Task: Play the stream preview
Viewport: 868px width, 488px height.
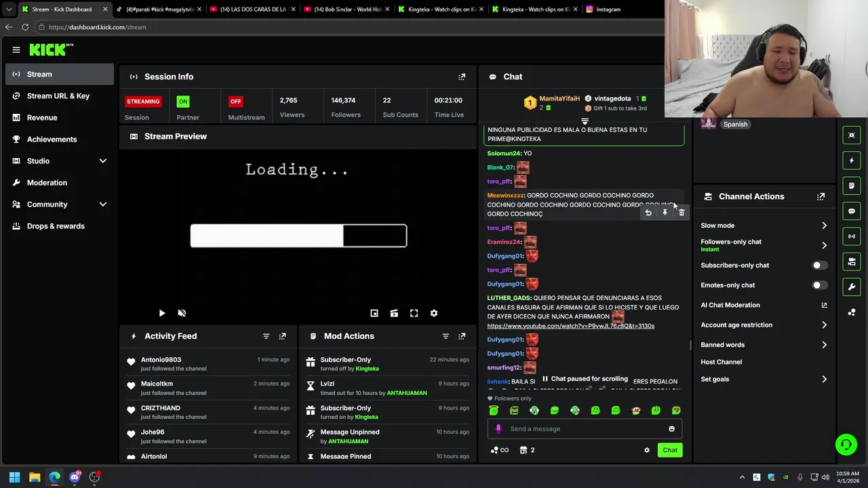Action: click(162, 313)
